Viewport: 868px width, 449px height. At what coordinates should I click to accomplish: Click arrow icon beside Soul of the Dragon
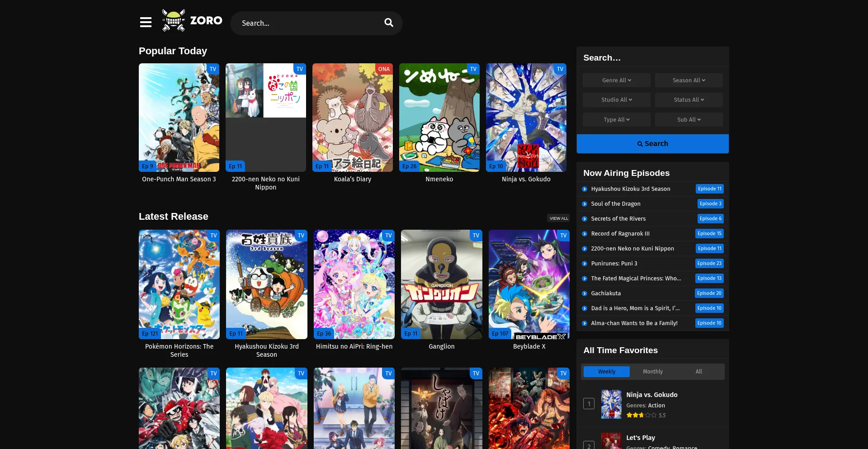pyautogui.click(x=585, y=204)
